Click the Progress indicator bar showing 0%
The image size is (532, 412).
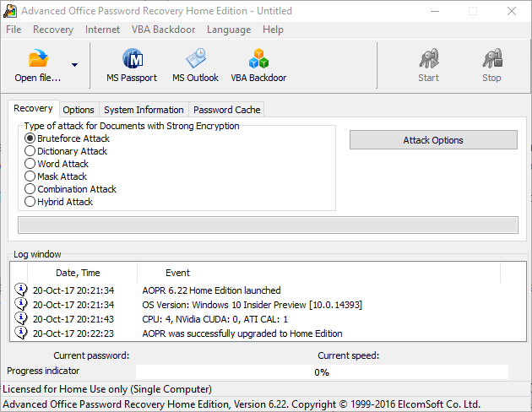pos(322,372)
